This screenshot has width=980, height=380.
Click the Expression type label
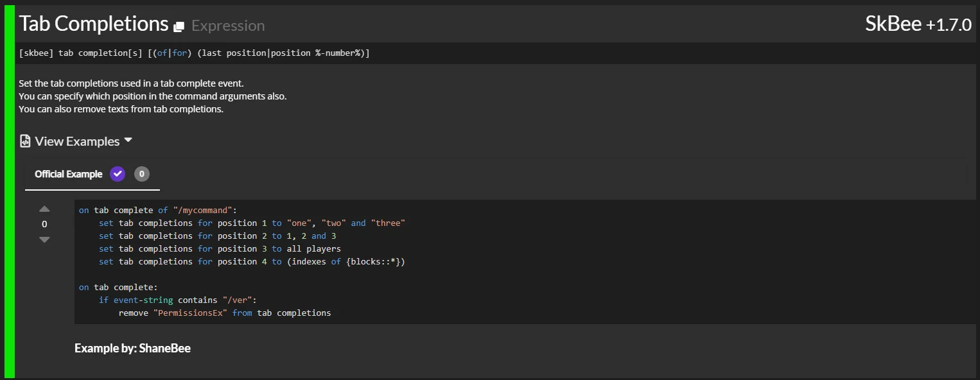tap(228, 26)
